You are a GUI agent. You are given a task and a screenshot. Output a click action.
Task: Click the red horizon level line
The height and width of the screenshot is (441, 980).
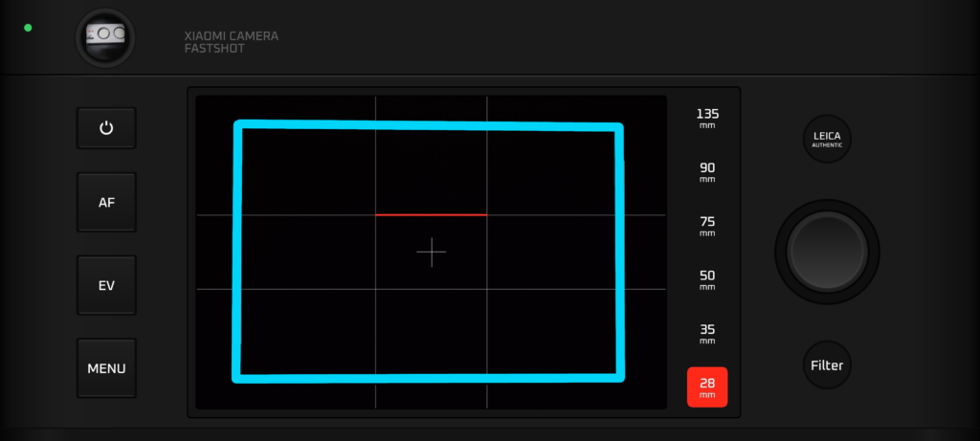[431, 215]
